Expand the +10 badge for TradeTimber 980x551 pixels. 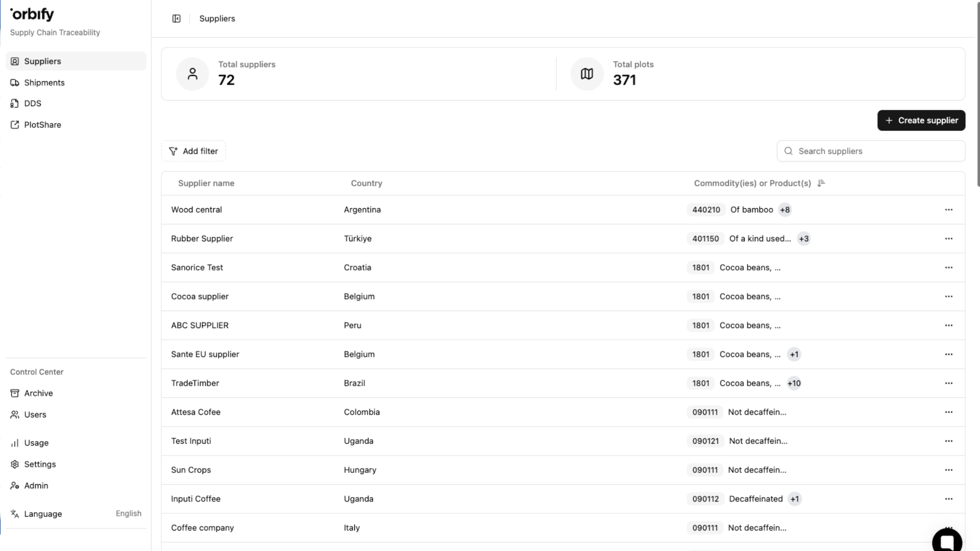coord(794,383)
